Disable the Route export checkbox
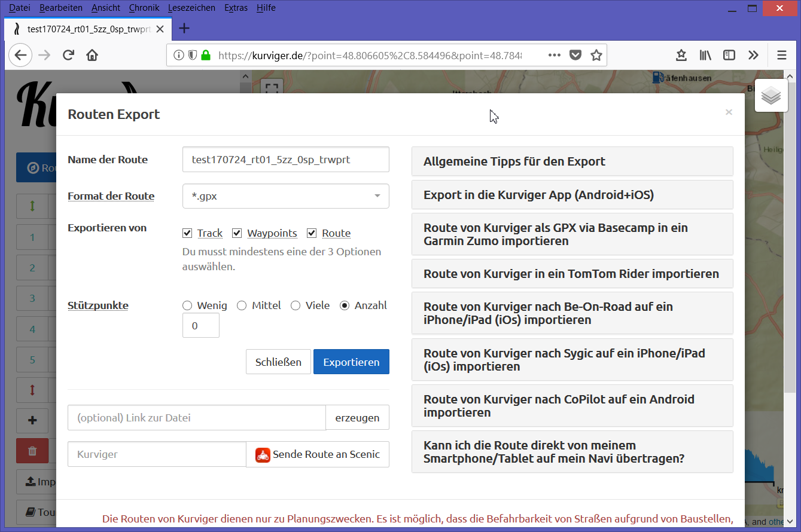 pos(312,233)
